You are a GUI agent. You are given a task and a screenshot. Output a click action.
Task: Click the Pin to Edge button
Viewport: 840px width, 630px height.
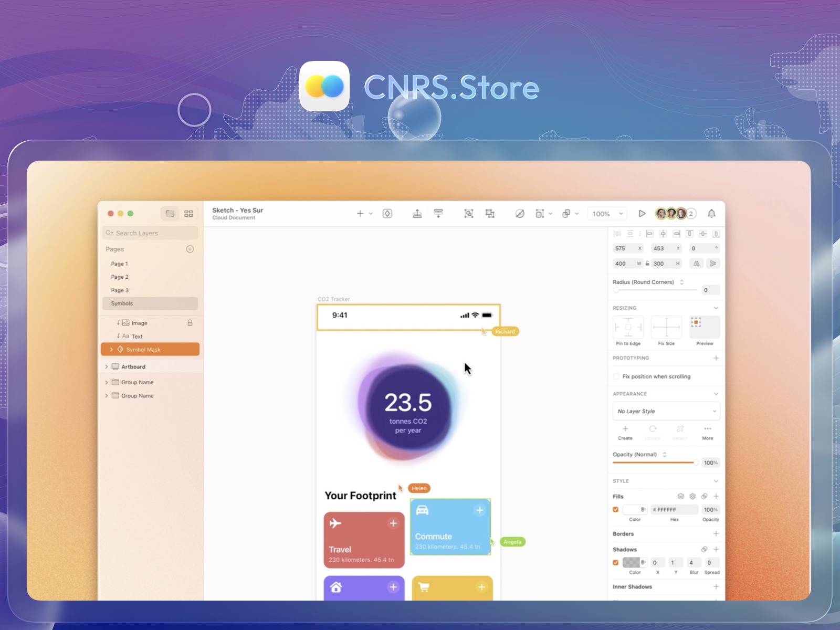pyautogui.click(x=628, y=328)
